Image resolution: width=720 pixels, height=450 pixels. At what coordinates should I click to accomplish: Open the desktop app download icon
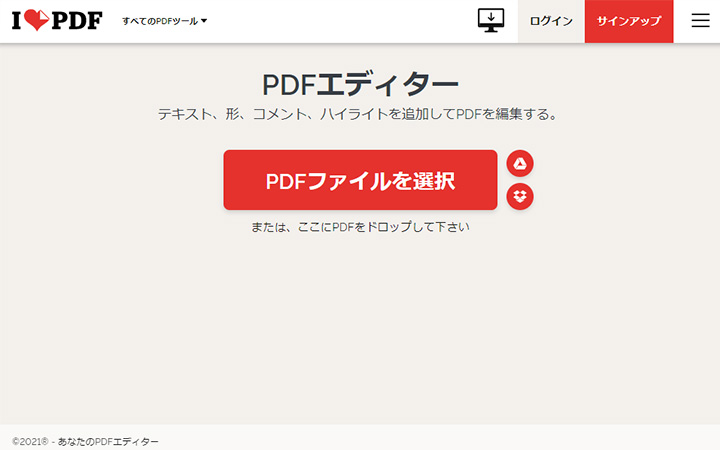(x=491, y=20)
